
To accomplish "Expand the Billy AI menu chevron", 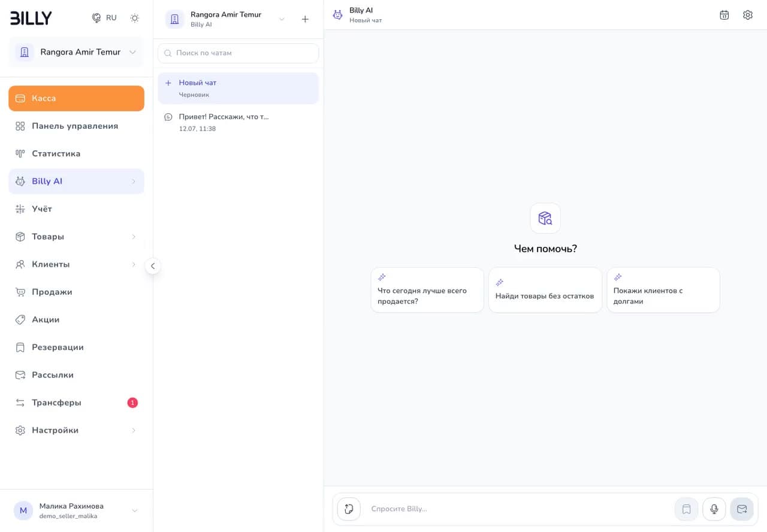I will coord(134,182).
